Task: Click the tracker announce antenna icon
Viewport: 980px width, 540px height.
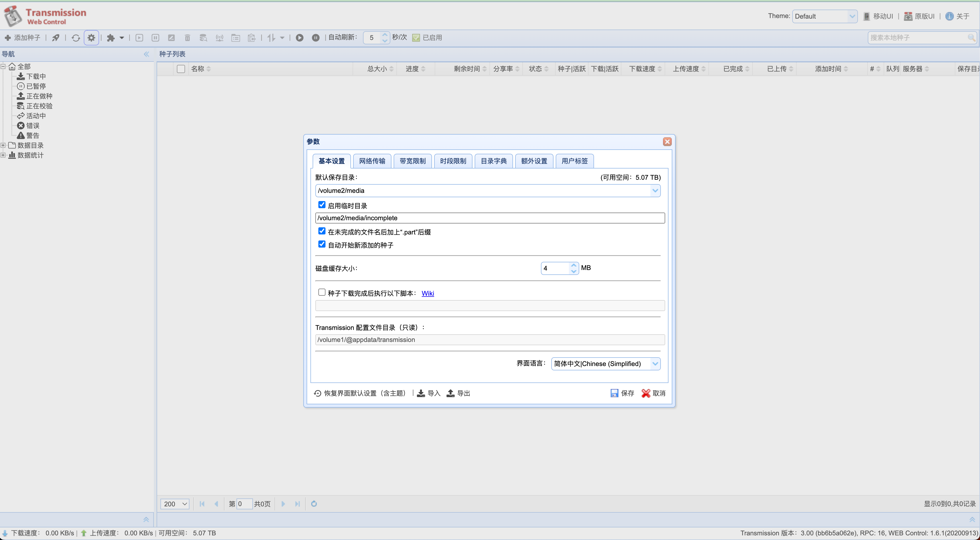Action: [220, 38]
